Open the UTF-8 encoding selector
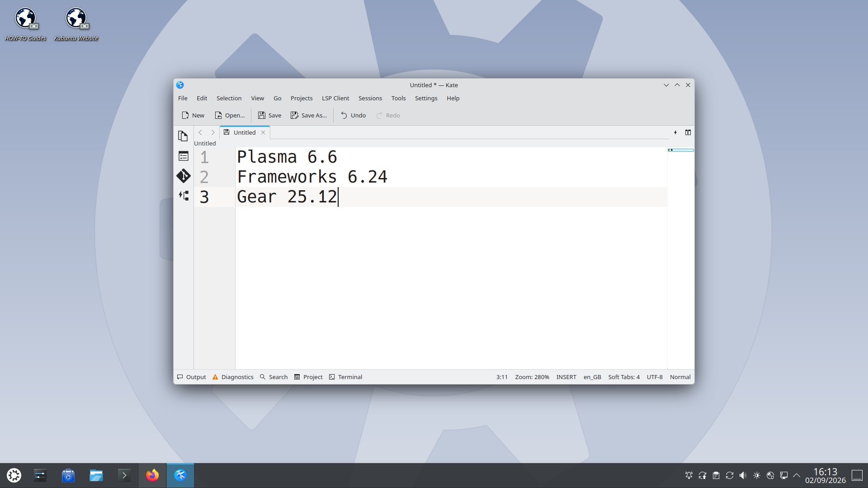The width and height of the screenshot is (868, 488). pos(655,377)
